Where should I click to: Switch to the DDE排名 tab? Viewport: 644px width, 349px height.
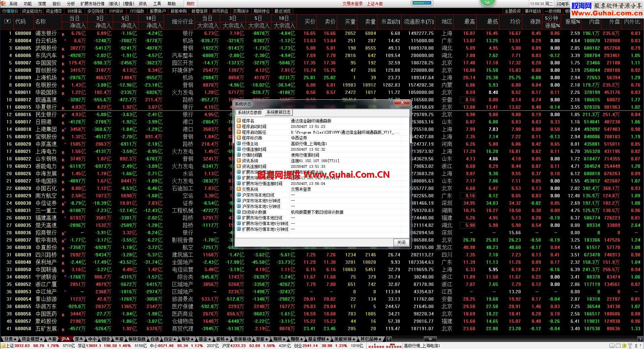pyautogui.click(x=74, y=11)
